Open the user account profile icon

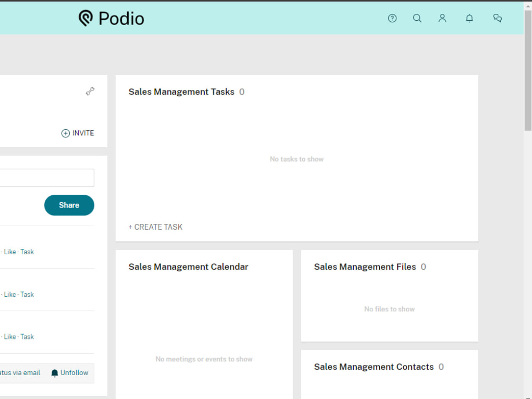click(x=442, y=18)
